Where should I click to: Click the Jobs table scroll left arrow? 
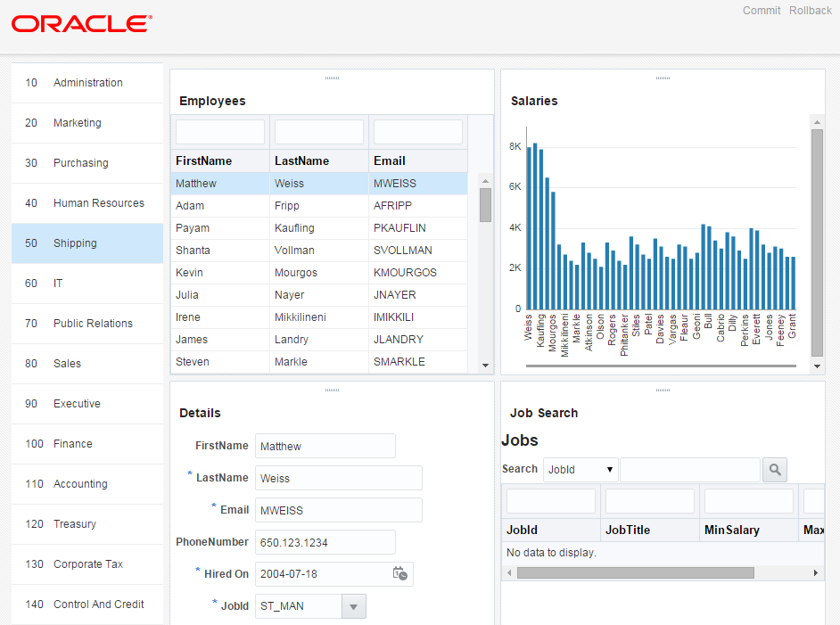[509, 573]
